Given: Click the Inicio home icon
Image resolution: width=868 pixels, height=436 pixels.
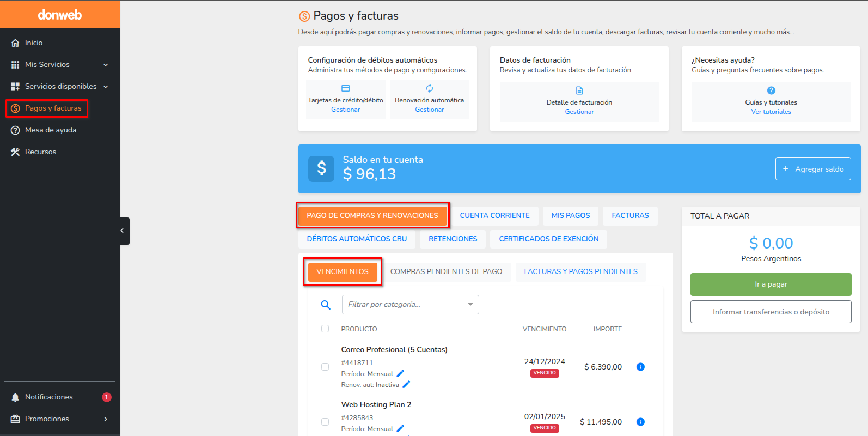Looking at the screenshot, I should click(x=15, y=43).
